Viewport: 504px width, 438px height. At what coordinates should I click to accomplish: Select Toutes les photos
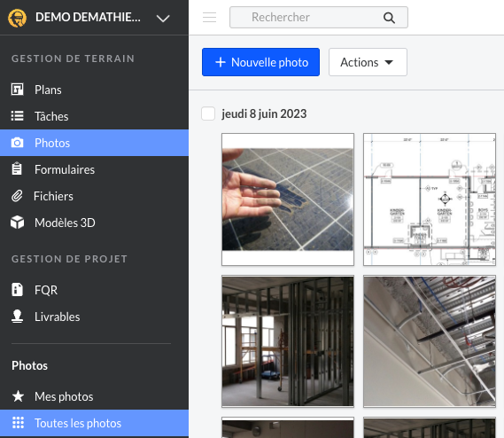pos(94,423)
